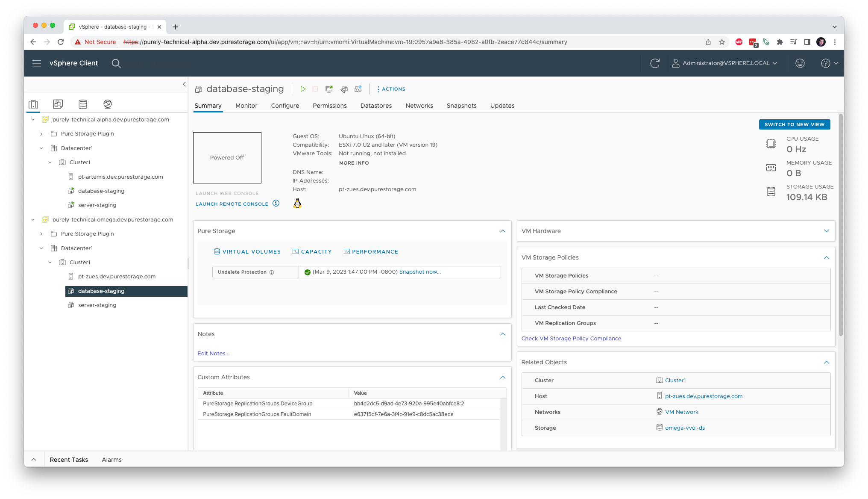868x499 pixels.
Task: Open Cluster1 link in Related Objects
Action: [675, 381]
